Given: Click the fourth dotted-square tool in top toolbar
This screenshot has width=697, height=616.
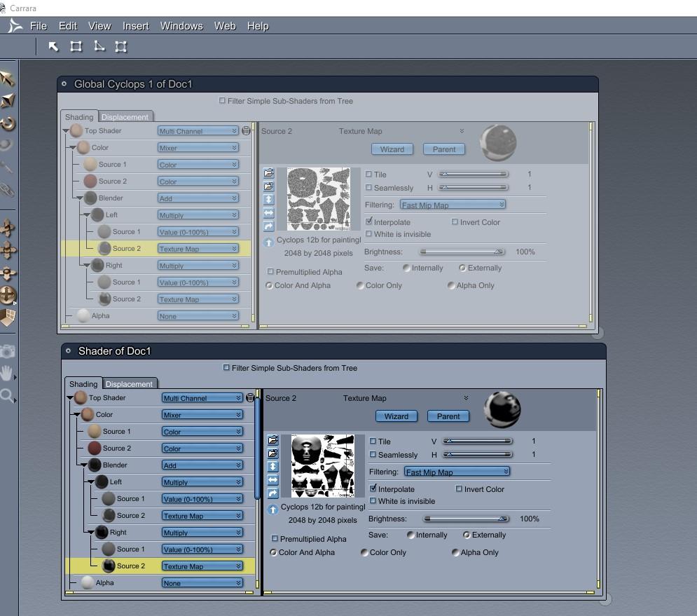Looking at the screenshot, I should tap(121, 46).
